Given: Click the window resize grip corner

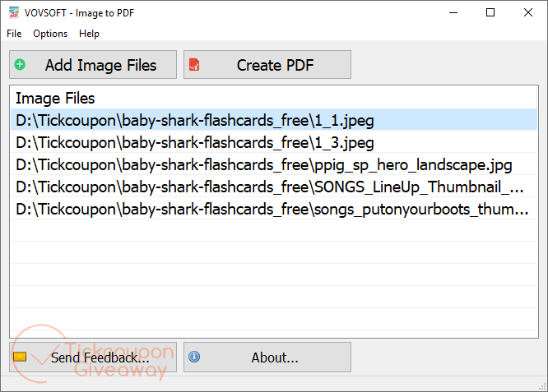Looking at the screenshot, I should point(543,387).
